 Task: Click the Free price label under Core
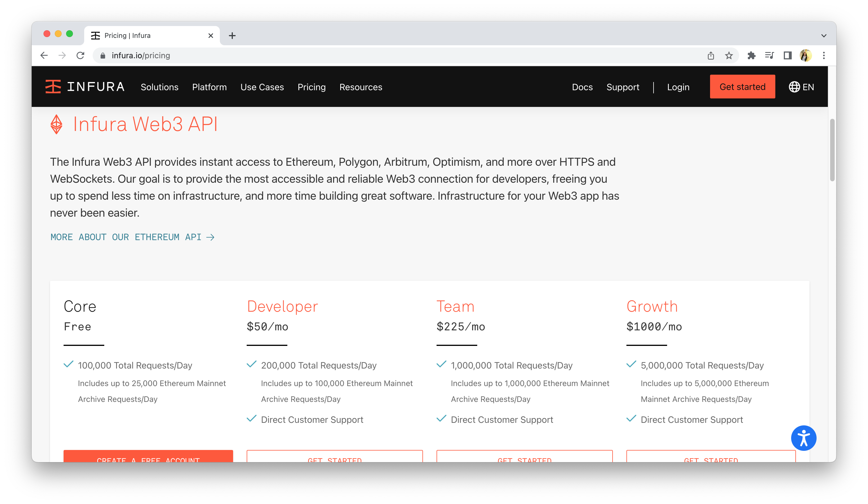click(x=77, y=326)
